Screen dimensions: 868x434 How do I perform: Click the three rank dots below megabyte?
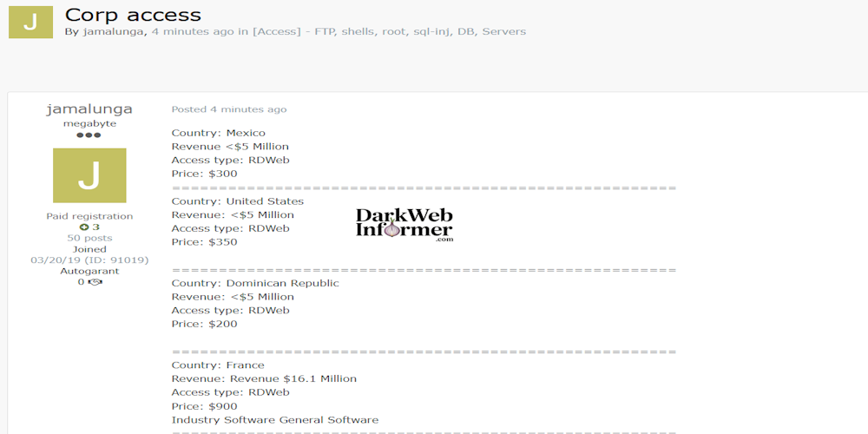pos(89,135)
